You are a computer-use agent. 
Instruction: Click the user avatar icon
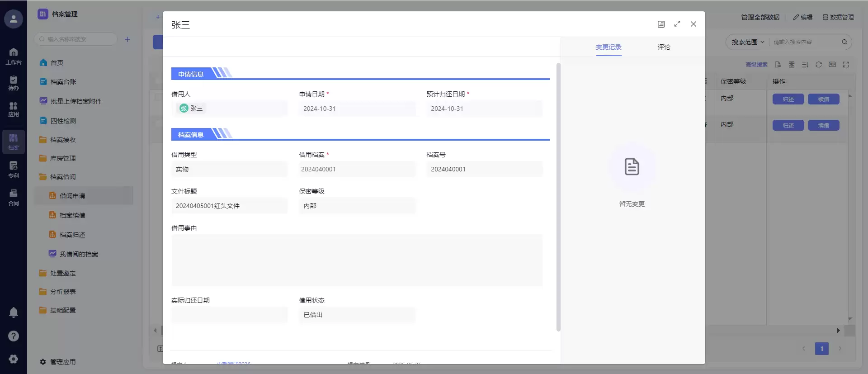pos(14,19)
